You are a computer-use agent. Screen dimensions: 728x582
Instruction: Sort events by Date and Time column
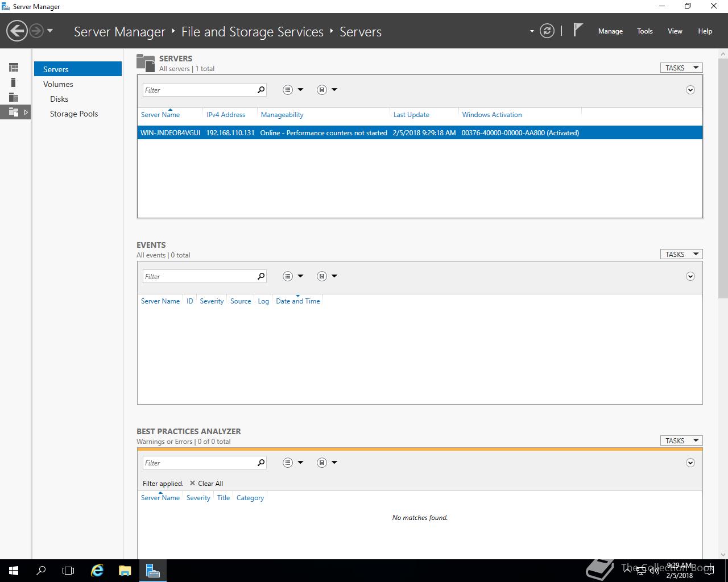pyautogui.click(x=298, y=301)
